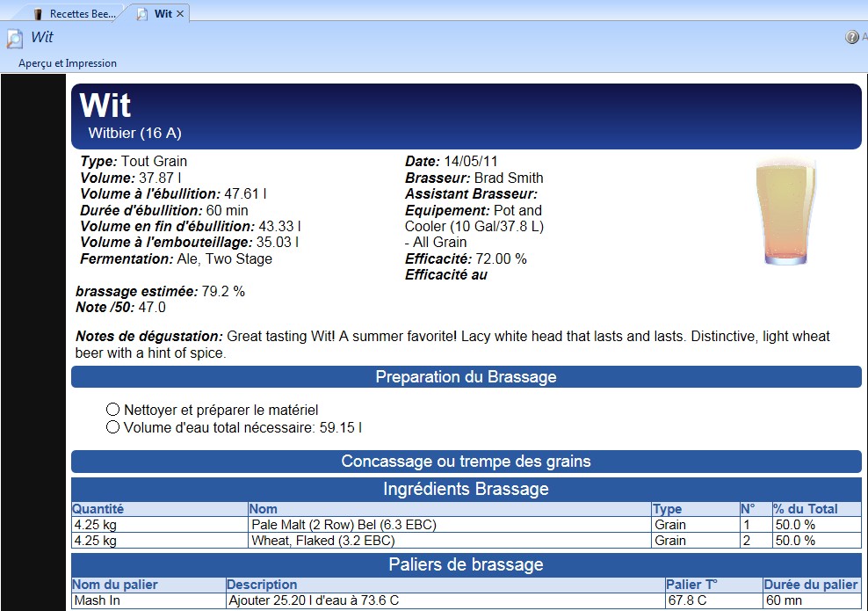868x611 pixels.
Task: Click the Ingrédients Brassage table header
Action: tap(466, 490)
